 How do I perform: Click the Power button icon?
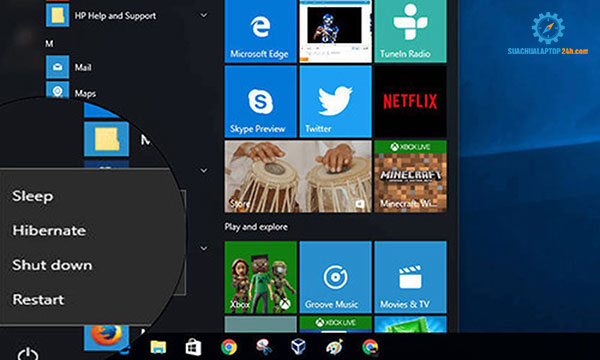(x=28, y=353)
